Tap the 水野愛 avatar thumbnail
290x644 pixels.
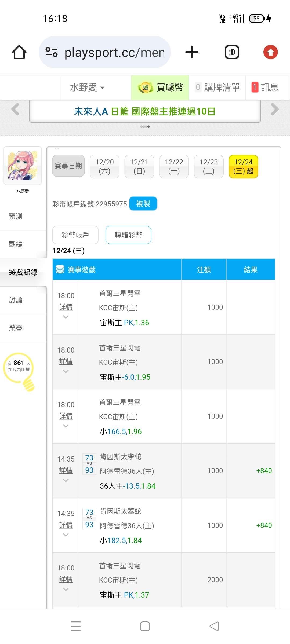pos(23,166)
